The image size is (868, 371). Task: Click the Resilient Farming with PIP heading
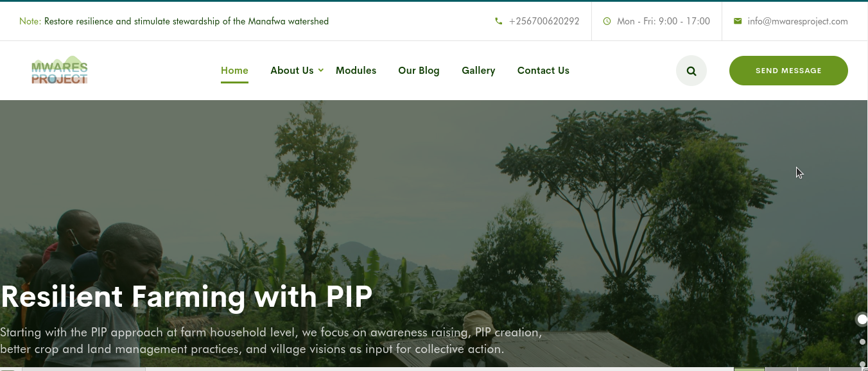click(186, 297)
